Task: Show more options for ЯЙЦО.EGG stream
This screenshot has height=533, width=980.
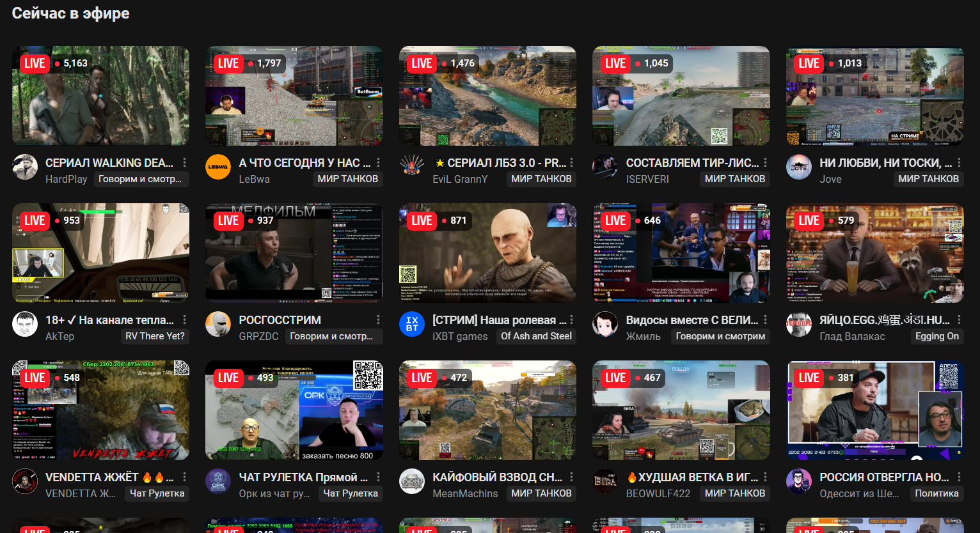Action: click(x=959, y=320)
